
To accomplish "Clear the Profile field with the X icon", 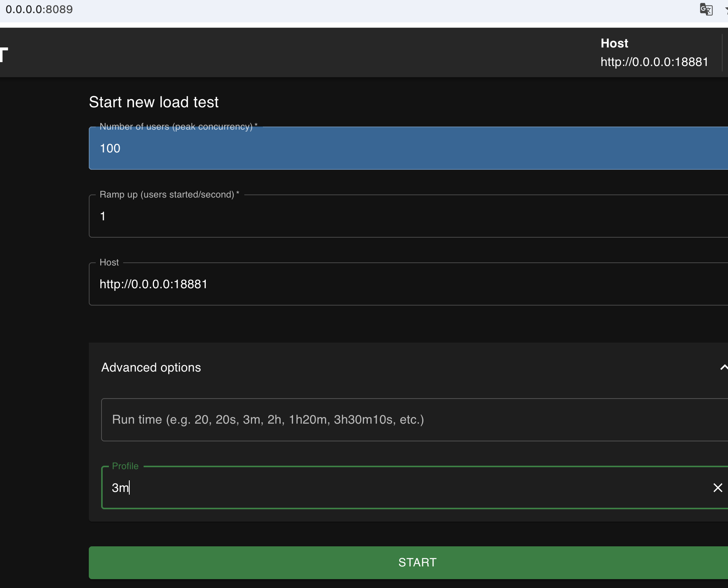I will click(718, 488).
